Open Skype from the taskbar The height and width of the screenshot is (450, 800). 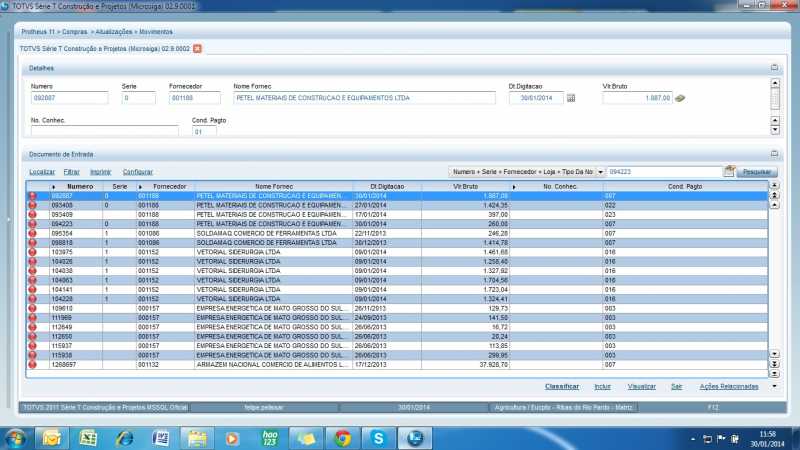pos(379,438)
